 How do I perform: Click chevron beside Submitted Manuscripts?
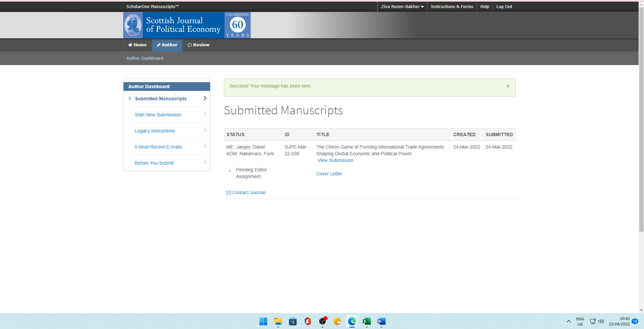coord(205,98)
